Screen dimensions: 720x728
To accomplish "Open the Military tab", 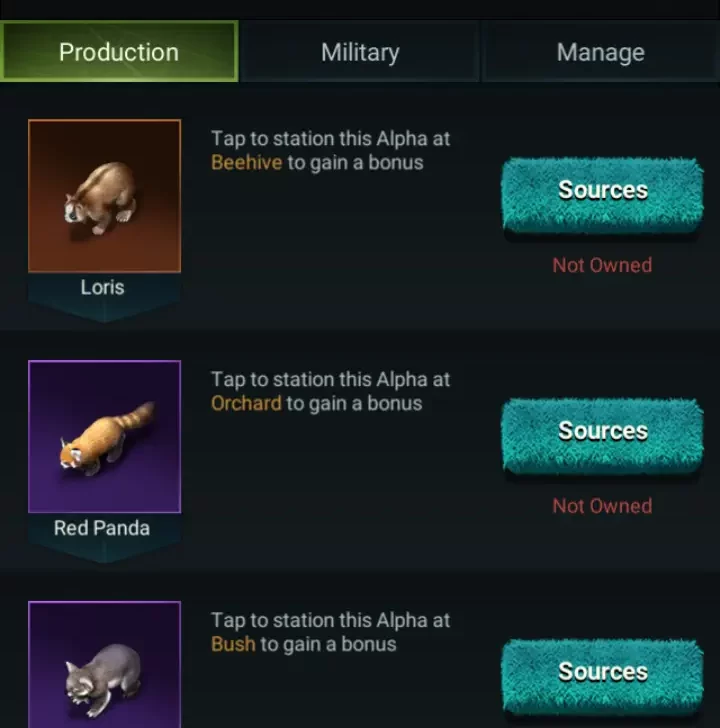I will tap(360, 52).
